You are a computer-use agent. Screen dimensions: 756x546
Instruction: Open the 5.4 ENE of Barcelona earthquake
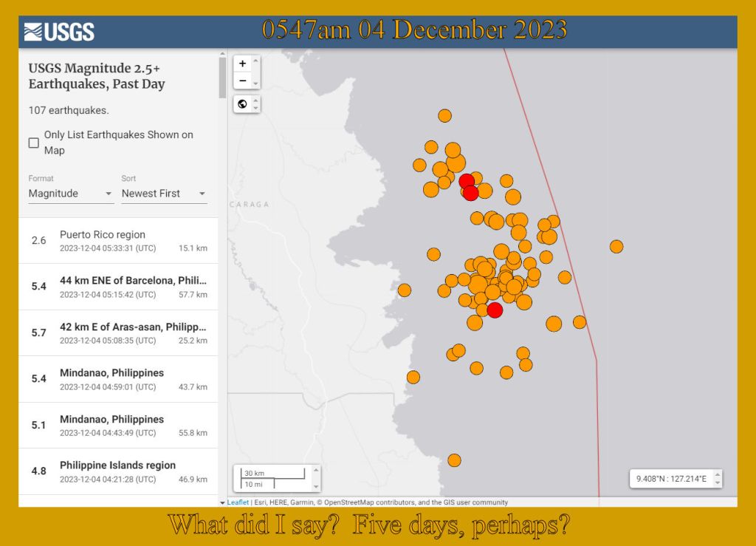pyautogui.click(x=118, y=287)
